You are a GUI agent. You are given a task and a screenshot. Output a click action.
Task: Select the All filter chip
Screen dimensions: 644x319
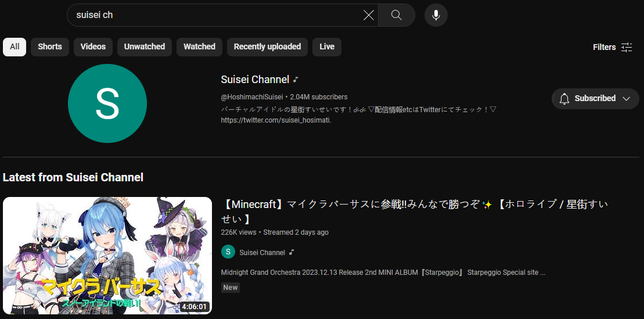pyautogui.click(x=15, y=47)
